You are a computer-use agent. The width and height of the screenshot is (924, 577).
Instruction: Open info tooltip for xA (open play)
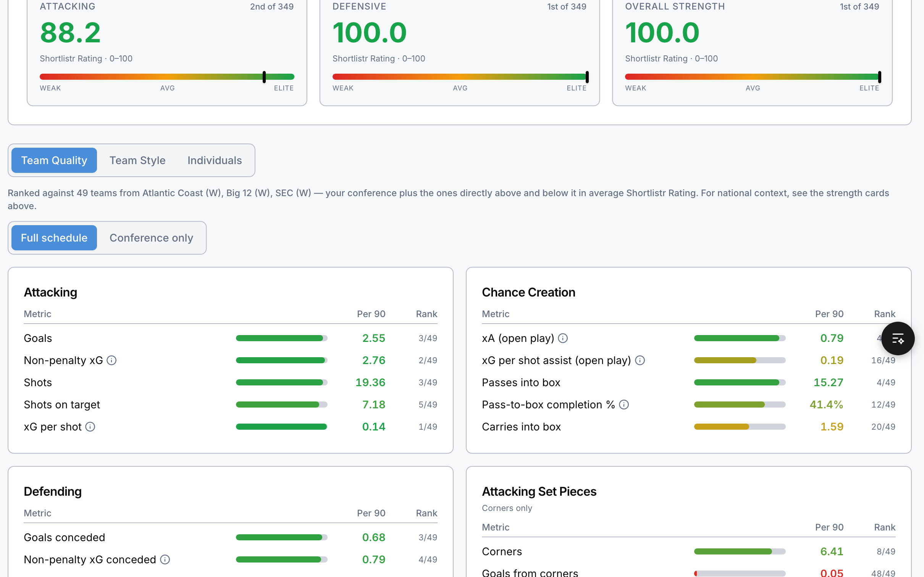[563, 338]
